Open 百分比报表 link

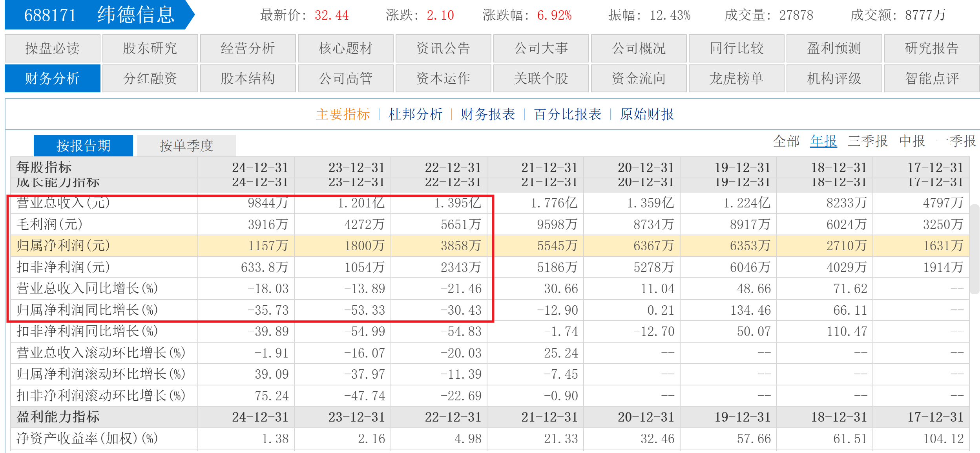click(x=568, y=114)
